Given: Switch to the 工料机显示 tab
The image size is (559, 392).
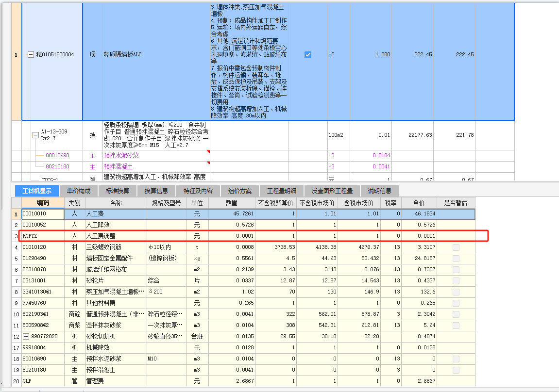Looking at the screenshot, I should tap(37, 191).
